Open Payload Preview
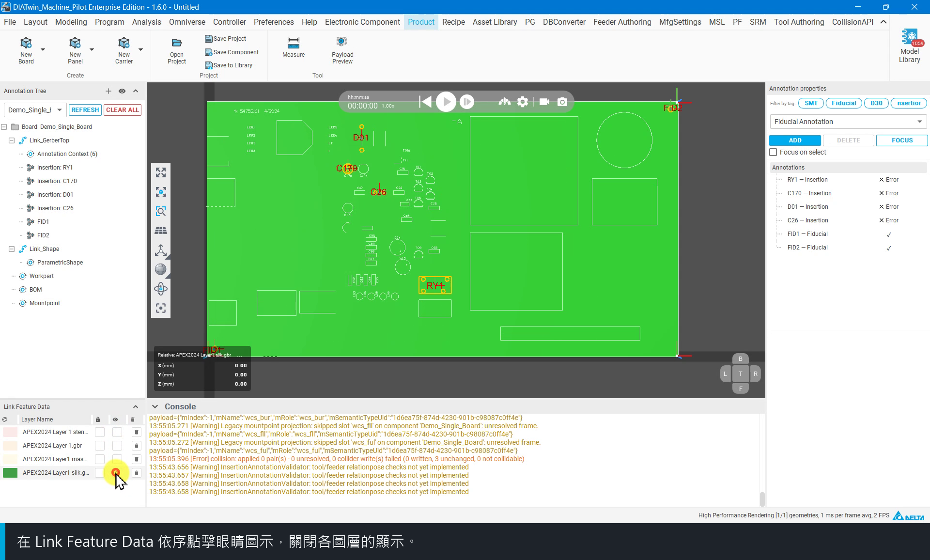The height and width of the screenshot is (560, 930). tap(342, 50)
